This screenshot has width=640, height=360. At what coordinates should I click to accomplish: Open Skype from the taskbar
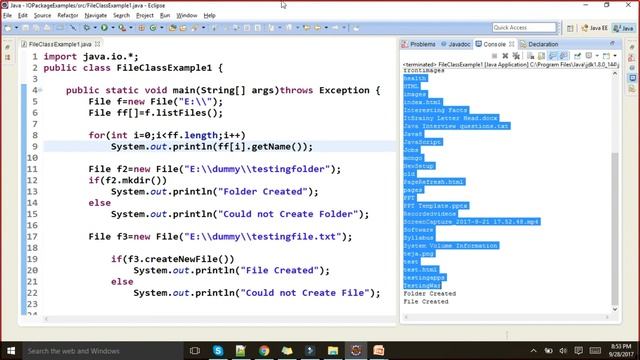pos(218,351)
